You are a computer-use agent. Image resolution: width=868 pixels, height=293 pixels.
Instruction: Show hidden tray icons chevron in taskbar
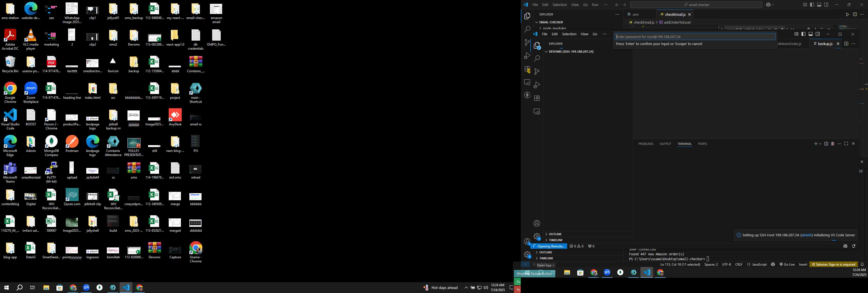466,288
